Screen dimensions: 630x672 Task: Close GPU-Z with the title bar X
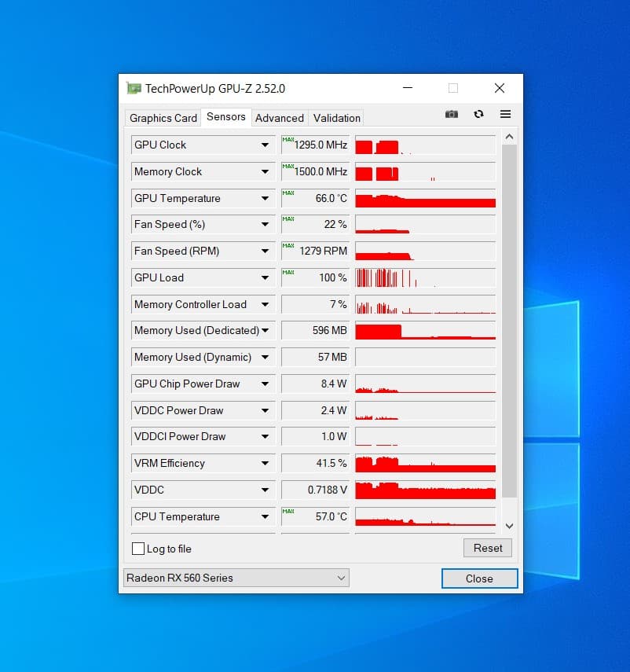coord(500,88)
